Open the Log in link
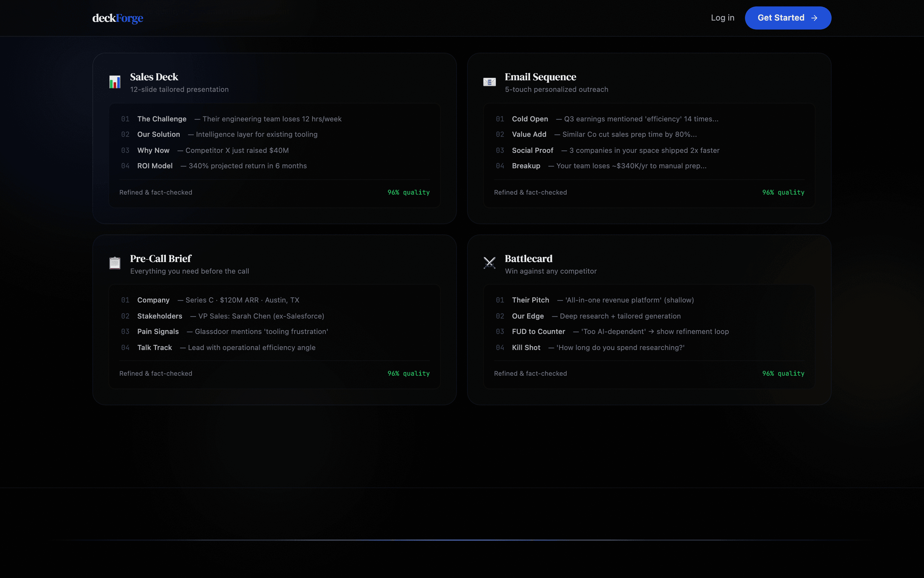 point(723,18)
